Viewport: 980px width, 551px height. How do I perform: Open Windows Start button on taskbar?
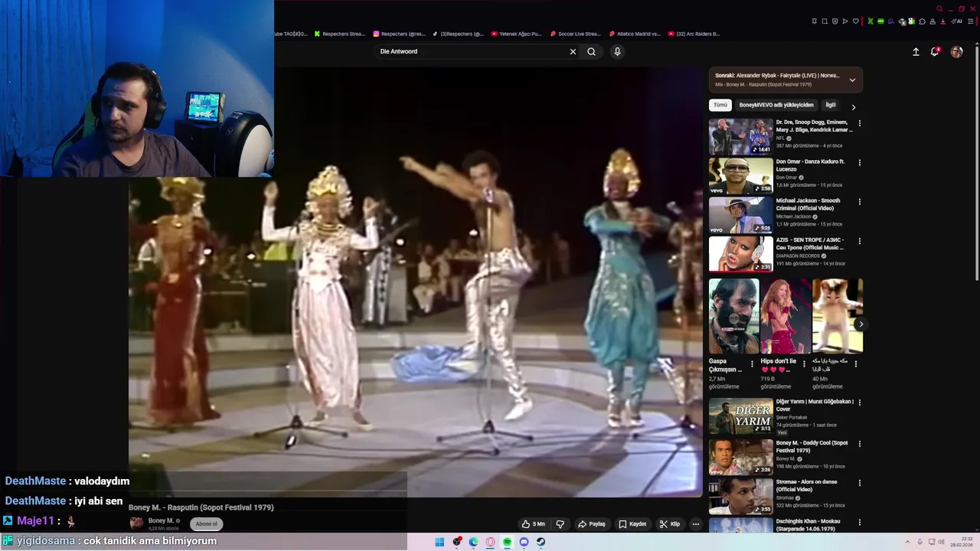click(x=439, y=542)
